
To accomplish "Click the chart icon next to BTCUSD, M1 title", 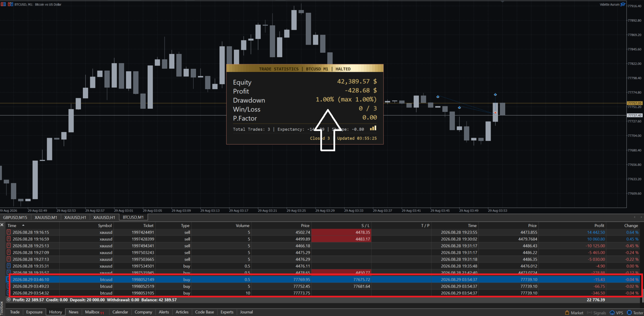I will tap(10, 4).
